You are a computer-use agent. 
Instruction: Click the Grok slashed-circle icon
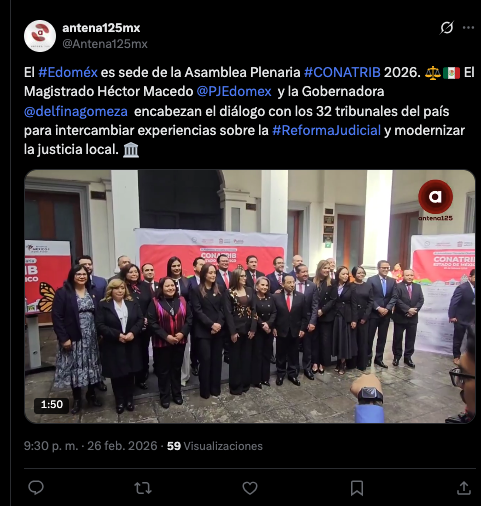pos(446,28)
